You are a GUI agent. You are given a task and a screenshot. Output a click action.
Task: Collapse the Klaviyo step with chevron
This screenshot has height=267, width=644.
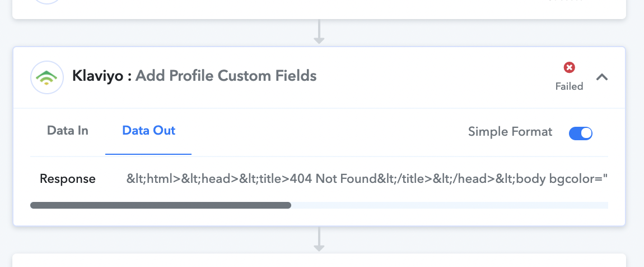601,77
